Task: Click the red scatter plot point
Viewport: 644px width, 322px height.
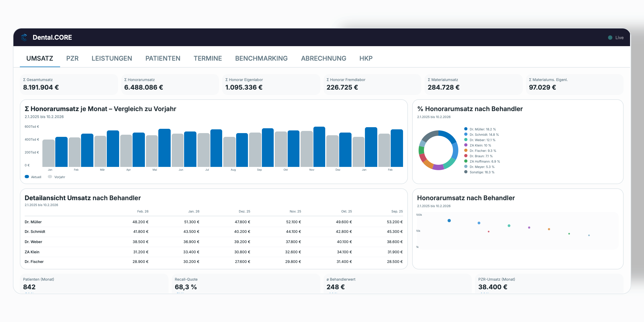Action: (x=489, y=232)
